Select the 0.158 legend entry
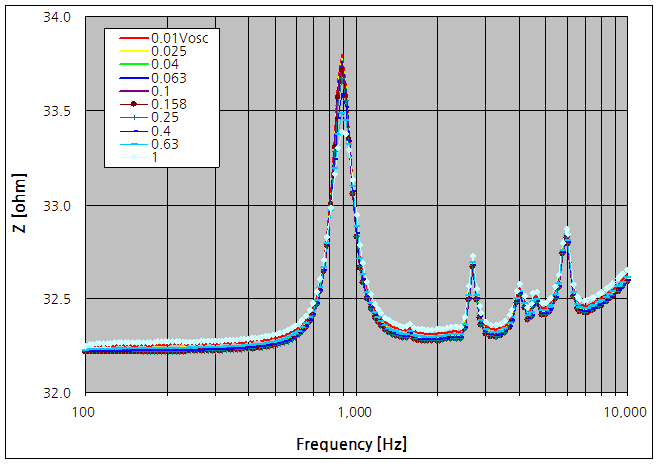Screen dimensions: 659x464 [153, 104]
